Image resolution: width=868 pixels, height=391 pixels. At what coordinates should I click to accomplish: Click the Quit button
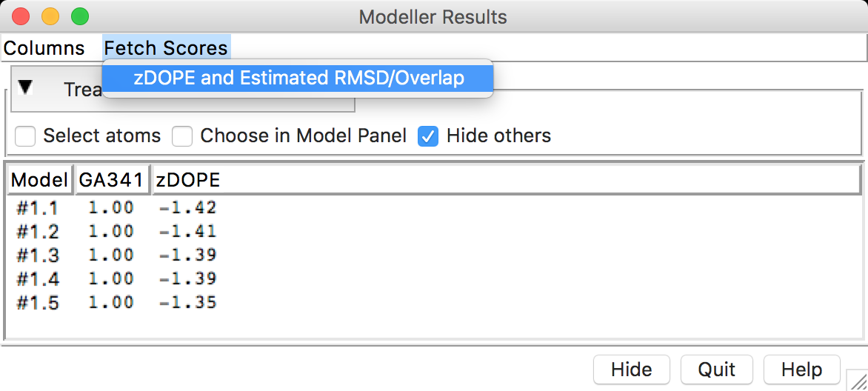717,370
